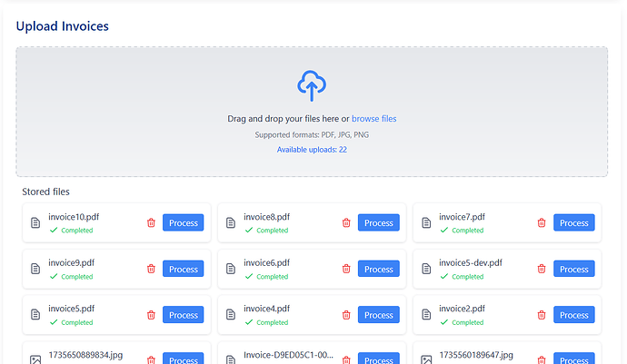Delete invoice8.pdf using the trash icon
This screenshot has height=364, width=627.
click(x=346, y=222)
